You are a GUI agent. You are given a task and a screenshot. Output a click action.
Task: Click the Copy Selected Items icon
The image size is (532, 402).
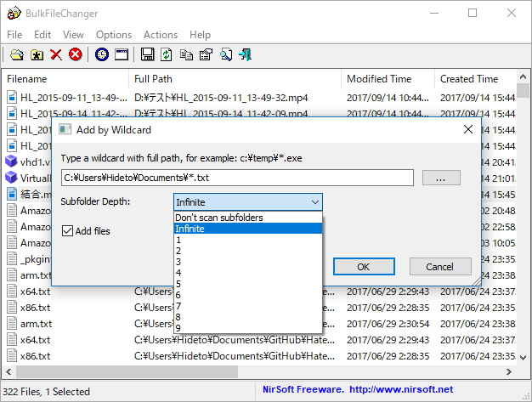186,54
